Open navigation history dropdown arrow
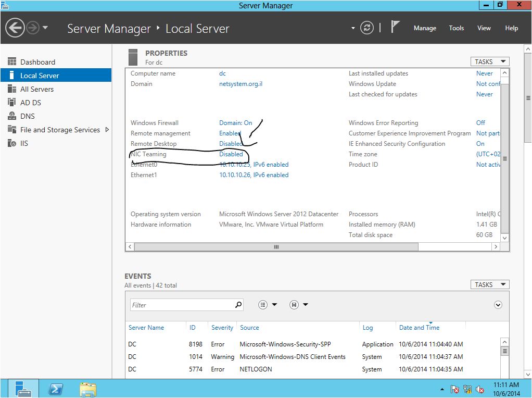This screenshot has width=532, height=398. (x=45, y=28)
